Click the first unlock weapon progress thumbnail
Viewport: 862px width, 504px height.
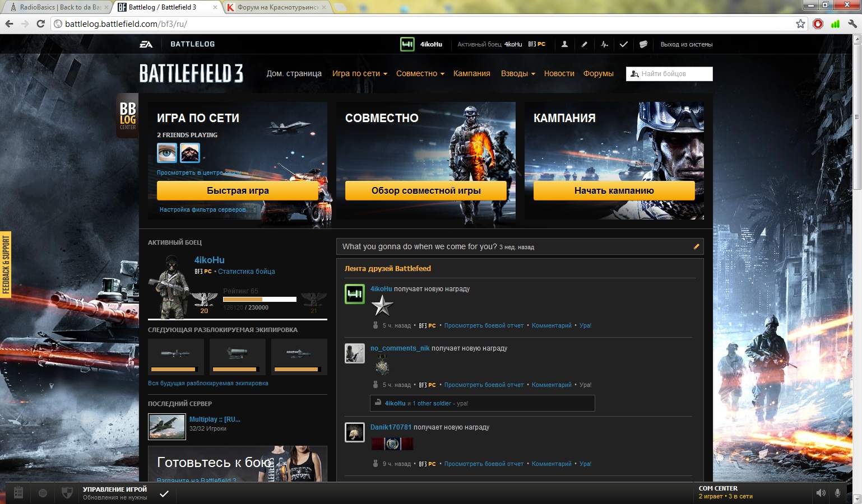tap(176, 357)
